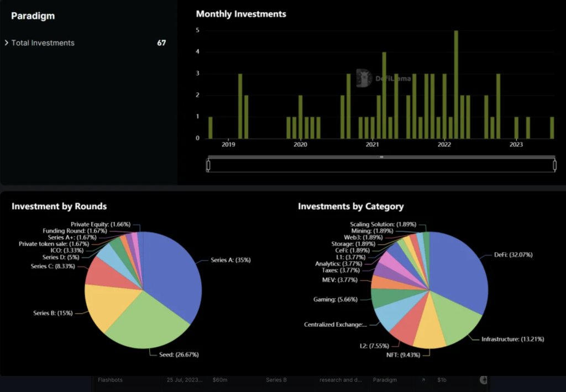This screenshot has width=566, height=392.
Task: Click the "Taxes: (3.77%)" pie label
Action: point(340,270)
